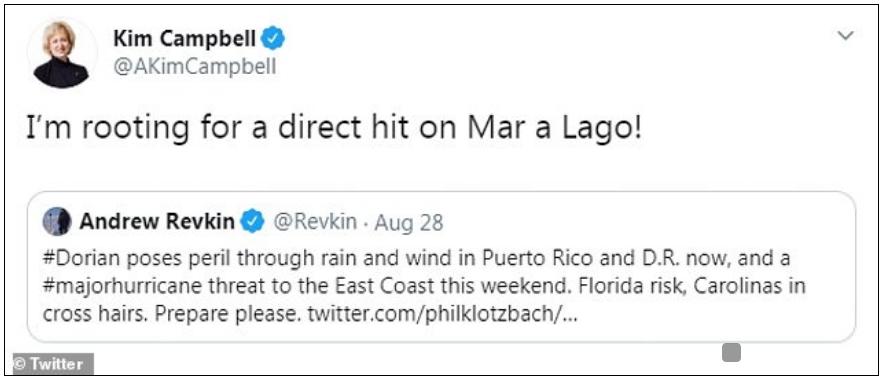The width and height of the screenshot is (883, 379).
Task: Open the tweet options chevron menu
Action: [846, 35]
